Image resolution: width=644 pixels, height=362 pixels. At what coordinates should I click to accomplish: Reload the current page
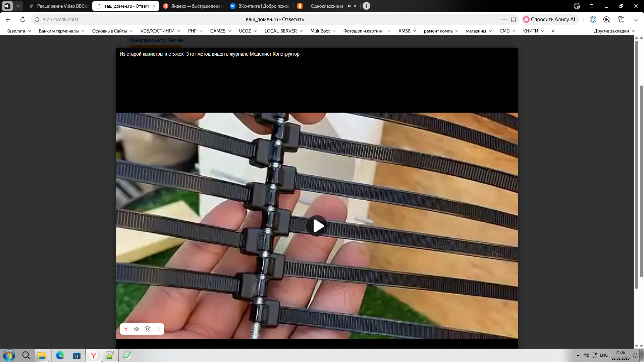tap(23, 19)
